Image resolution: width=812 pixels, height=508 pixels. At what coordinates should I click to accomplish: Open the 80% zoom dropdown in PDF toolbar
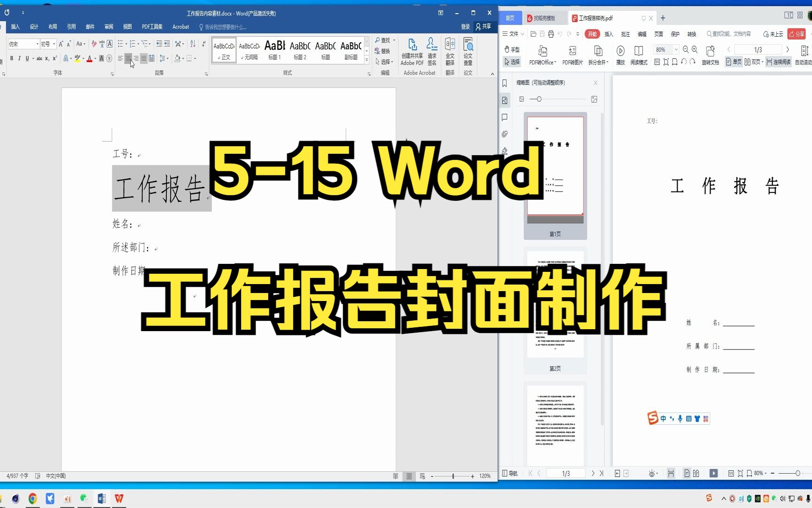(676, 49)
